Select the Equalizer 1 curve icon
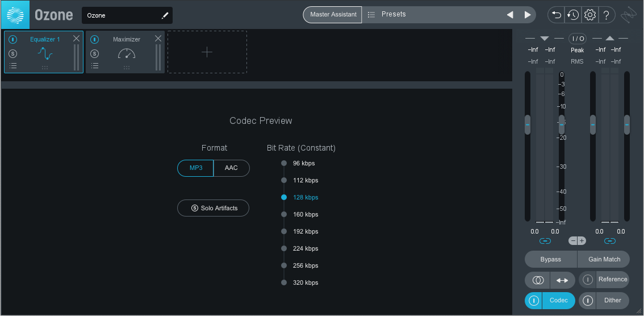 45,53
